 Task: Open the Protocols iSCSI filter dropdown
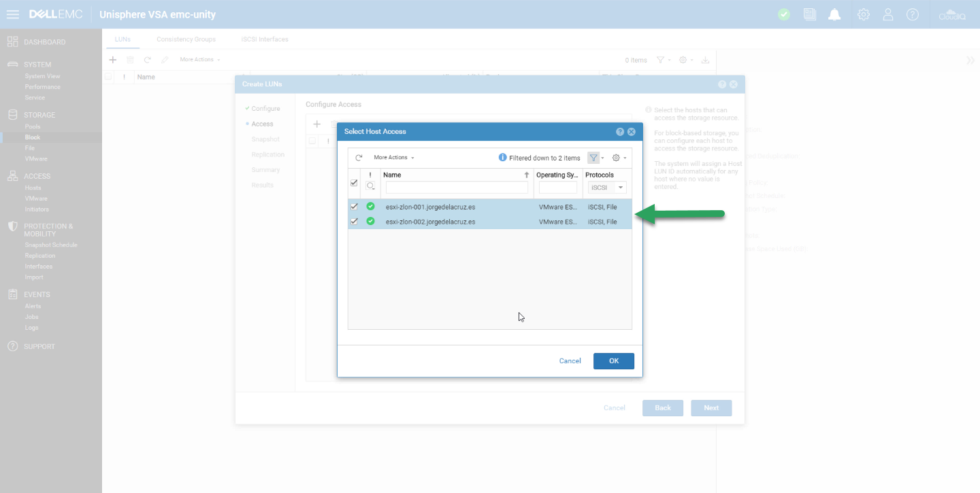606,188
